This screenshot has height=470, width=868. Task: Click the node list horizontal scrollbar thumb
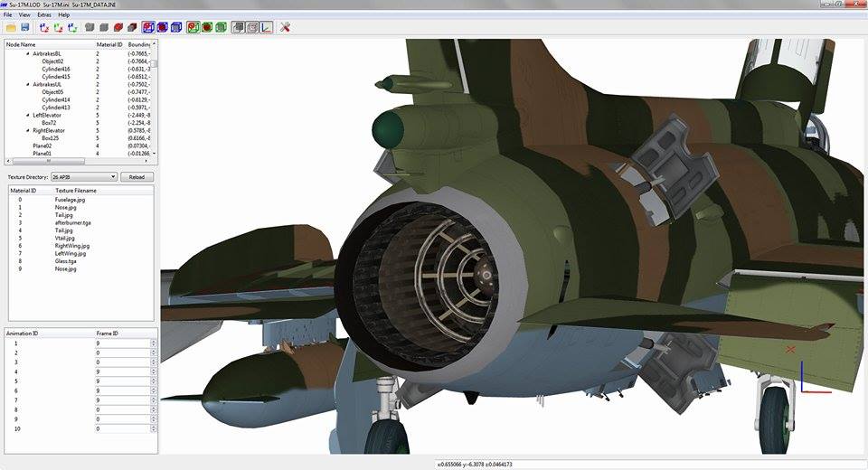click(49, 161)
